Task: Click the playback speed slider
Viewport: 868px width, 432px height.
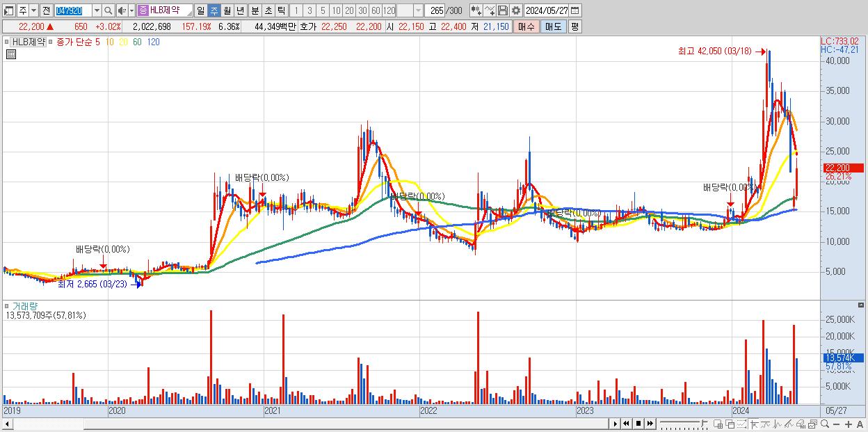Action: (683, 424)
